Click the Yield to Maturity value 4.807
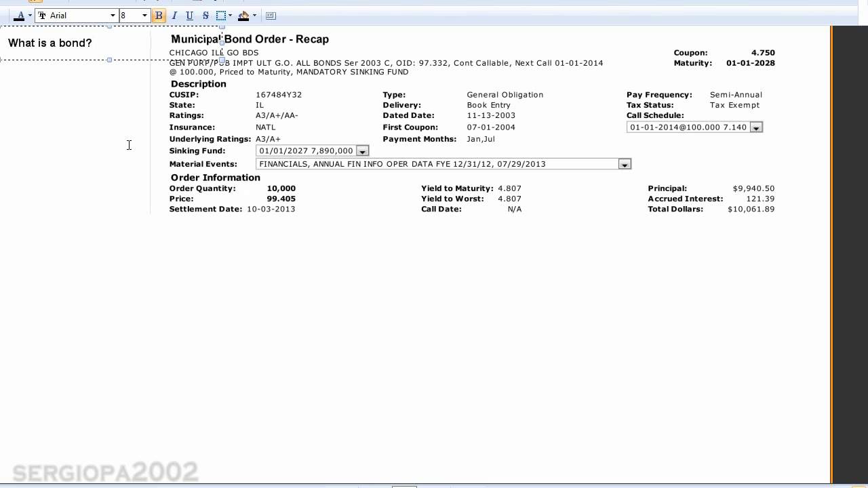Viewport: 868px width, 488px height. coord(509,188)
